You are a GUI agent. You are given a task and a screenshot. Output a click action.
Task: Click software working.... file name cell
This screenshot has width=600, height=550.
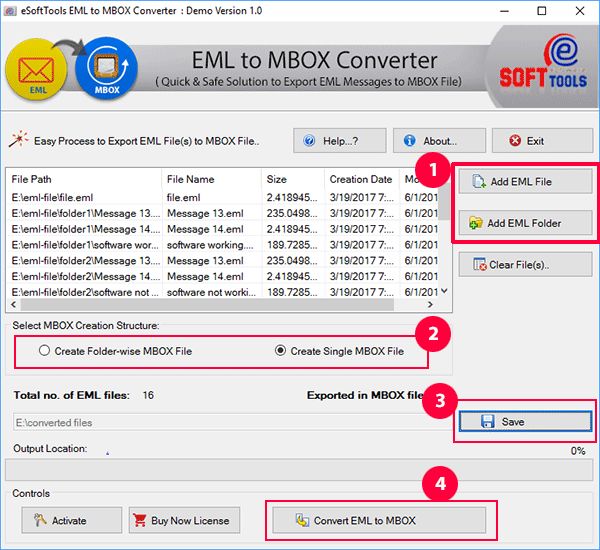(x=210, y=245)
